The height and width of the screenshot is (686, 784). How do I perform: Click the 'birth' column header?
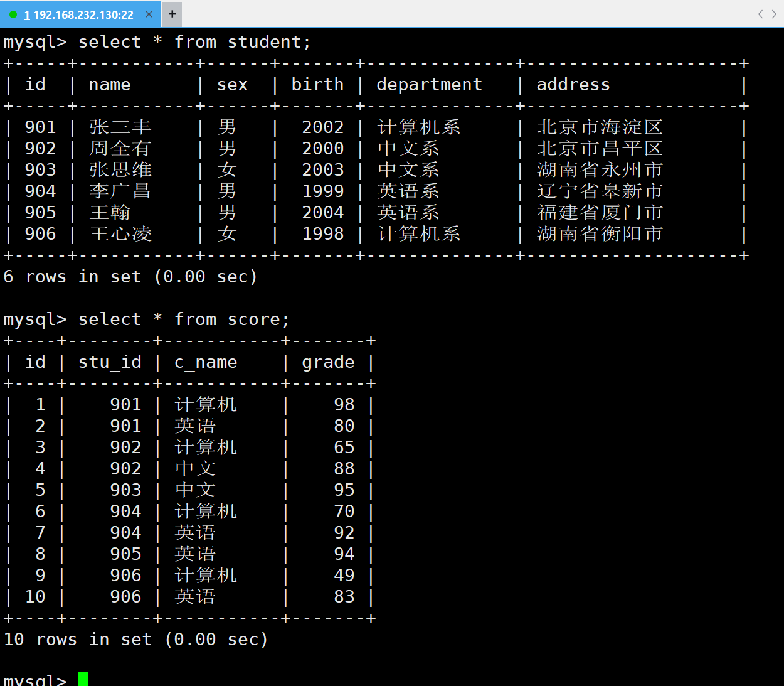pyautogui.click(x=317, y=85)
